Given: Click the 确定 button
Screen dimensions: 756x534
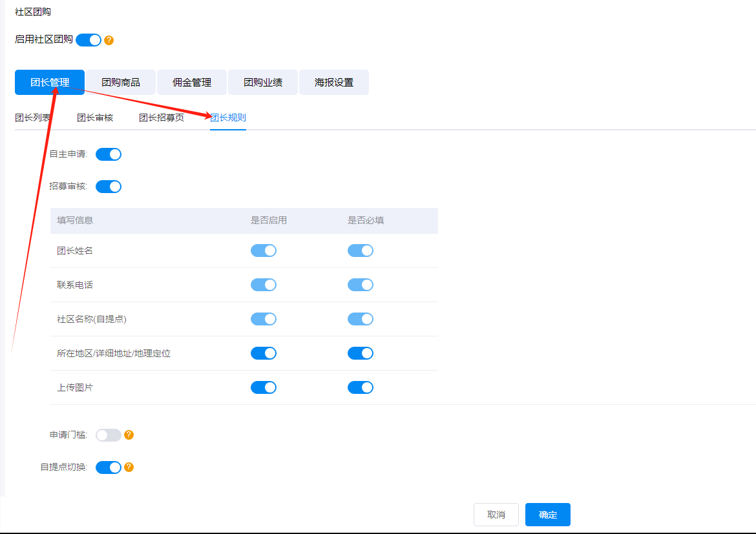Looking at the screenshot, I should pyautogui.click(x=548, y=515).
